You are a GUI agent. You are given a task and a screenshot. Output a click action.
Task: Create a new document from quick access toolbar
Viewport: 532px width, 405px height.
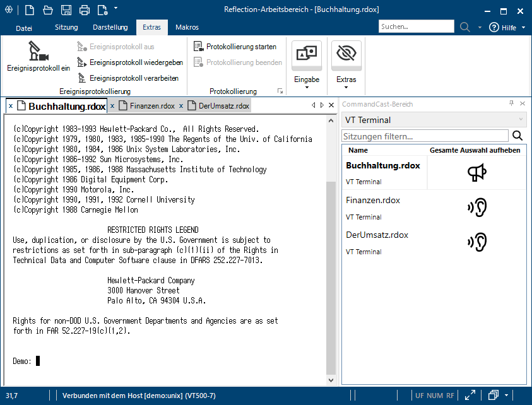(x=30, y=10)
